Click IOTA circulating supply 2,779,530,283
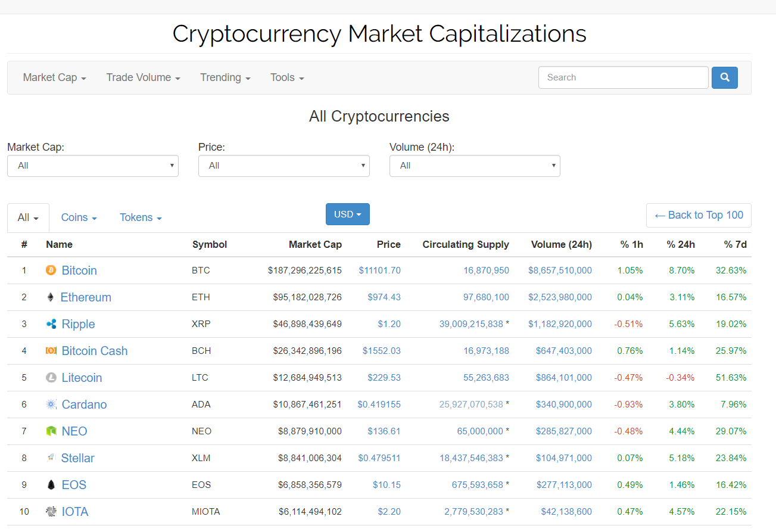776x532 pixels. (x=474, y=512)
